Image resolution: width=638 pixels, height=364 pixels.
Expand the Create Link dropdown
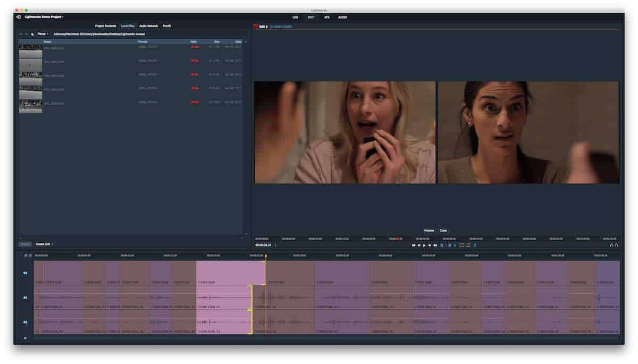45,244
